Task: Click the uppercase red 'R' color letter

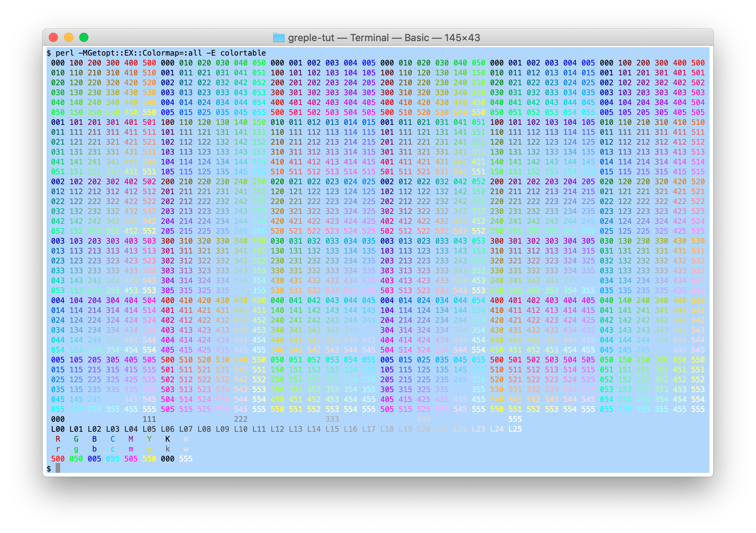Action: [x=58, y=439]
